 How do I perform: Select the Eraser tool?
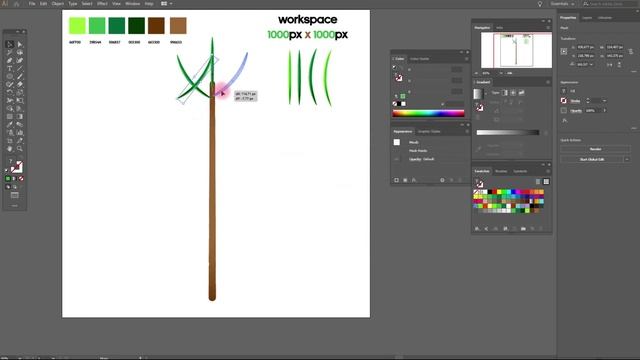(20, 84)
